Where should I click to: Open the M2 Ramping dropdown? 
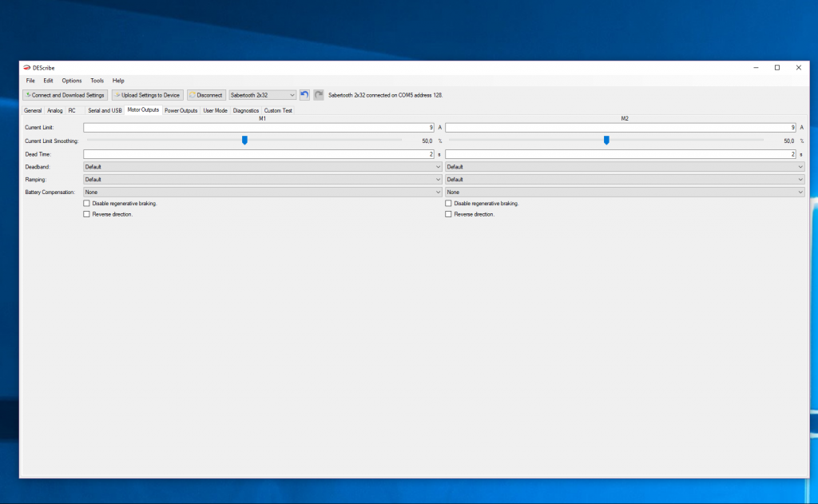tap(625, 180)
